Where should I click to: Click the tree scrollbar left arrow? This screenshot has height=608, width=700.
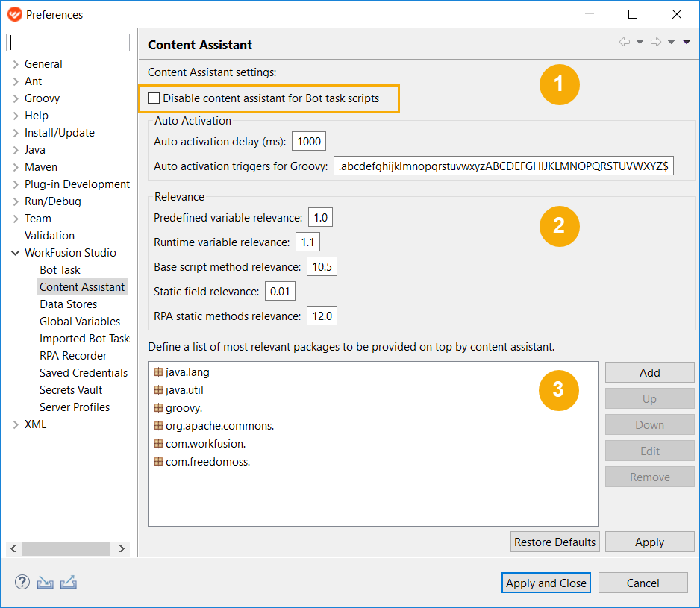(13, 548)
